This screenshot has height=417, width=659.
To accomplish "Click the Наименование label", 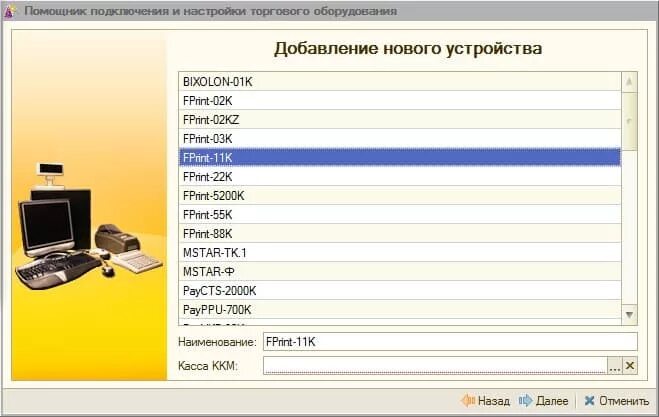I will click(217, 342).
